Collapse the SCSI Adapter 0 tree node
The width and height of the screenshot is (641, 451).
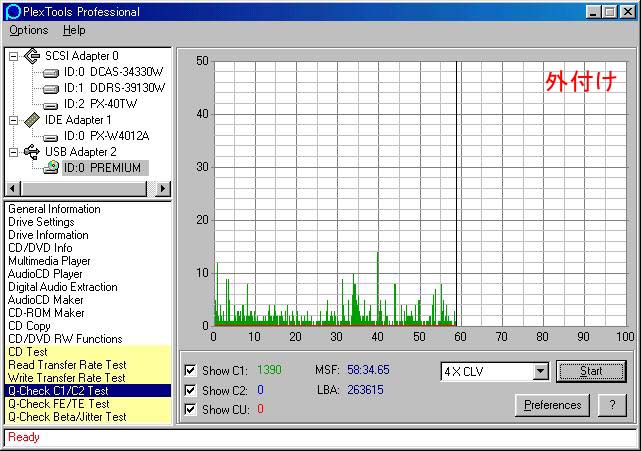(x=13, y=56)
